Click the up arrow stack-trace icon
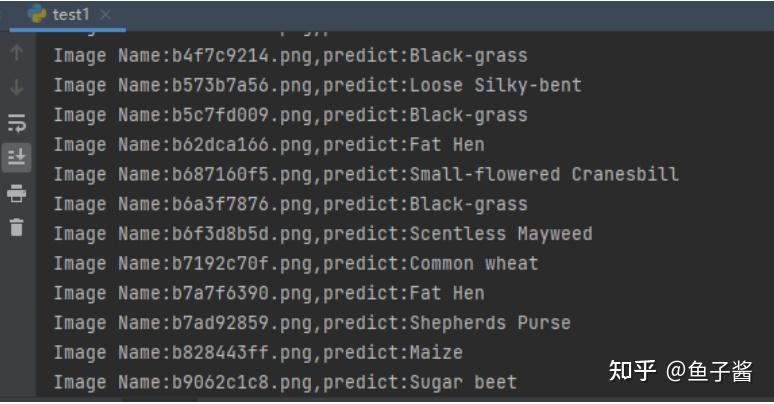This screenshot has width=774, height=404. pyautogui.click(x=16, y=54)
